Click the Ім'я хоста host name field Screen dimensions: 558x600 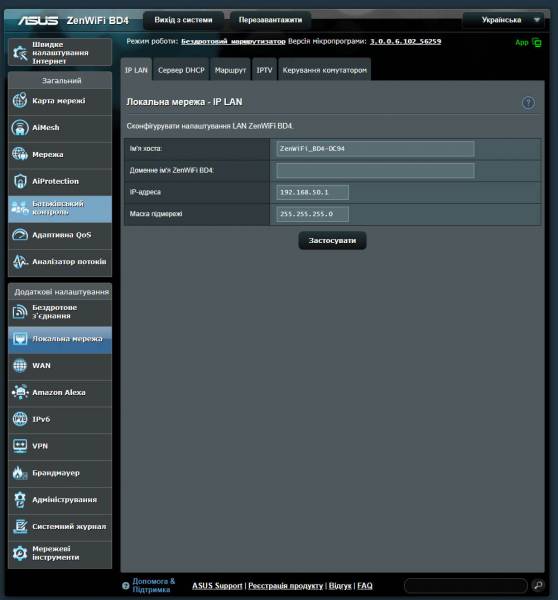(375, 148)
